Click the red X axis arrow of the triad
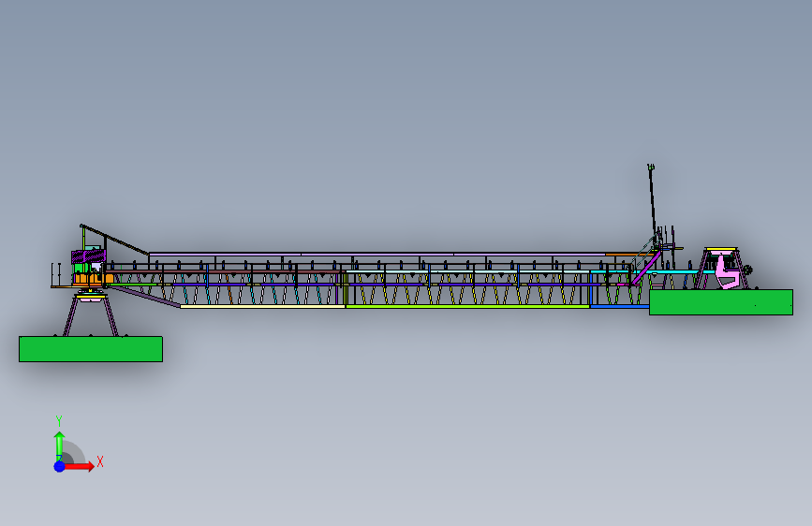Image resolution: width=812 pixels, height=526 pixels. pos(79,466)
